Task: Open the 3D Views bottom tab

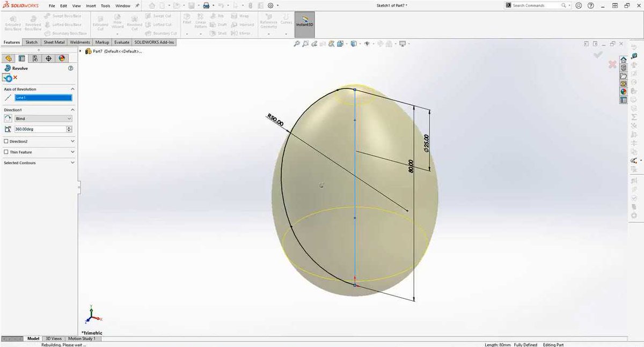Action: pyautogui.click(x=53, y=338)
